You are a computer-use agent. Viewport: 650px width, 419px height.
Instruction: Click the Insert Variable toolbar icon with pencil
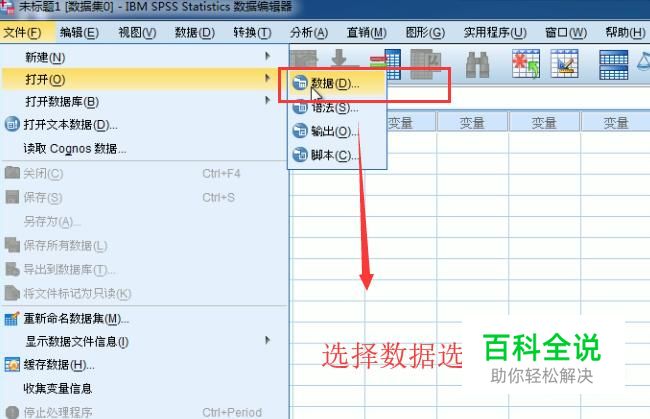tap(565, 64)
